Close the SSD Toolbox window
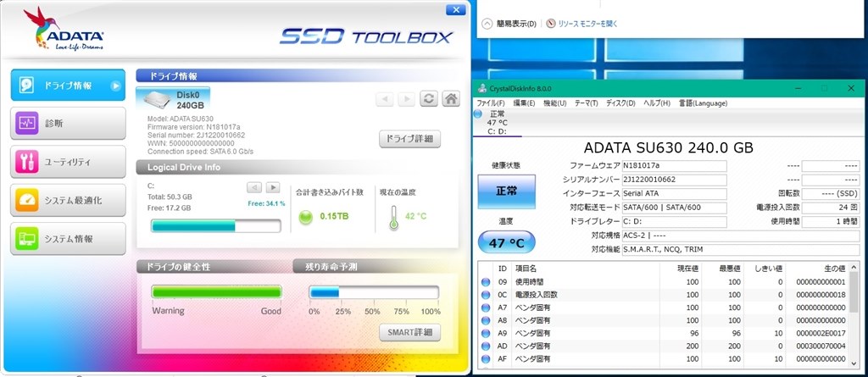Image resolution: width=868 pixels, height=377 pixels. [x=455, y=10]
